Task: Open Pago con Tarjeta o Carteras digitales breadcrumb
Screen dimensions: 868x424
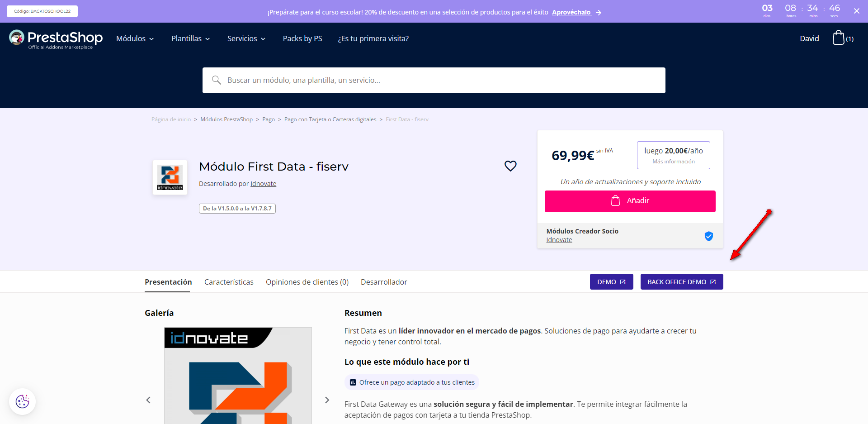Action: (330, 119)
